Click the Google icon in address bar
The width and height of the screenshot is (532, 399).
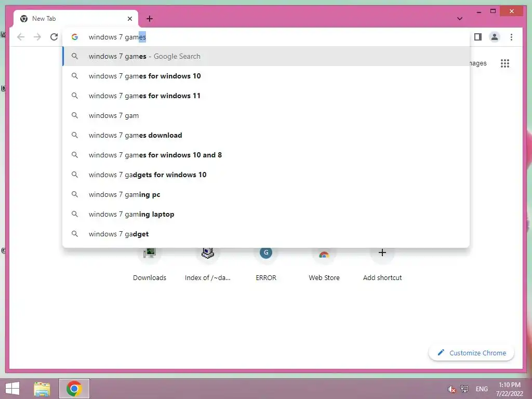(x=75, y=37)
